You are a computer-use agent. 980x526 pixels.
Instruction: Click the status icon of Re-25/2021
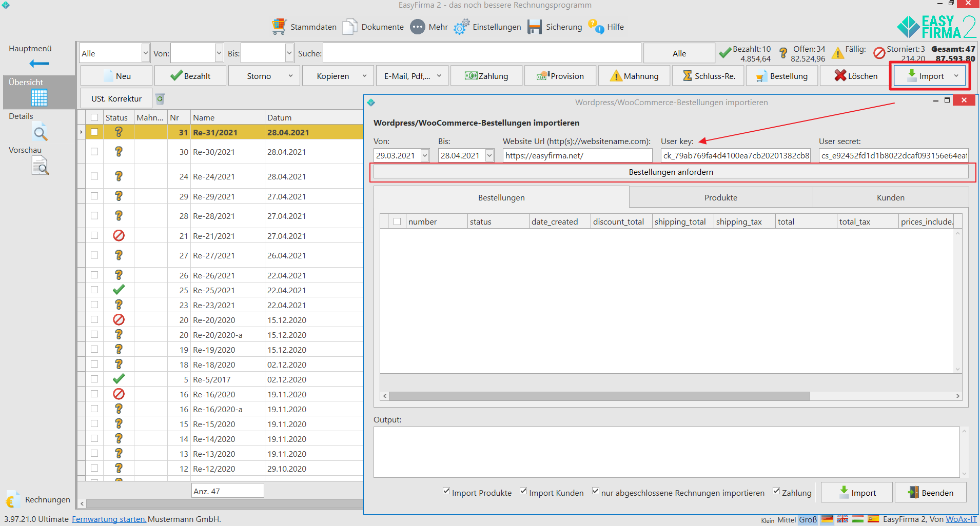point(119,290)
